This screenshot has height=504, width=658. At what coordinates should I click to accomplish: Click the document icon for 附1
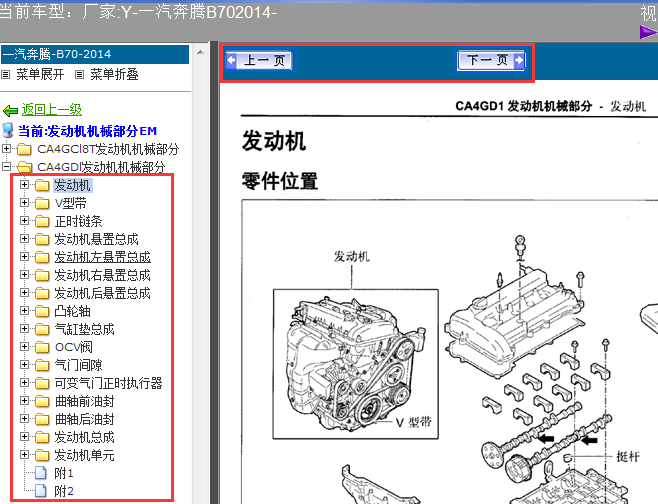[x=41, y=473]
